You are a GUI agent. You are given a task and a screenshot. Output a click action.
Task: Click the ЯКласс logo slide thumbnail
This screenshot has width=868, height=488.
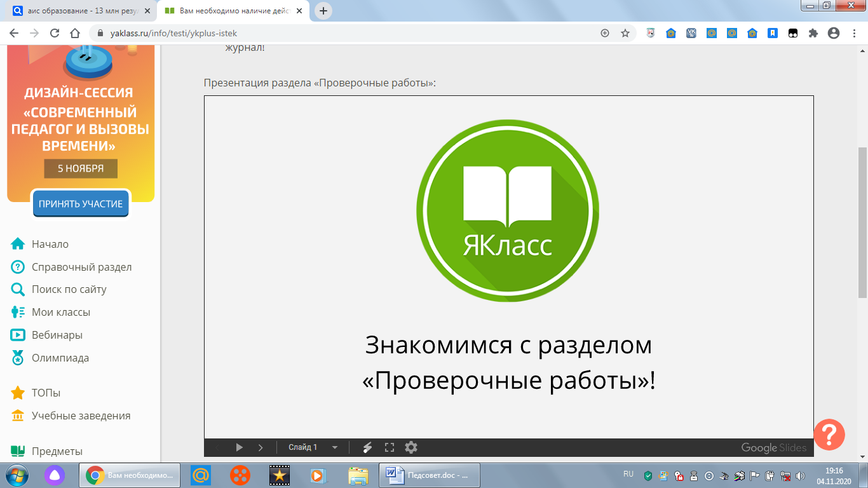click(x=508, y=211)
